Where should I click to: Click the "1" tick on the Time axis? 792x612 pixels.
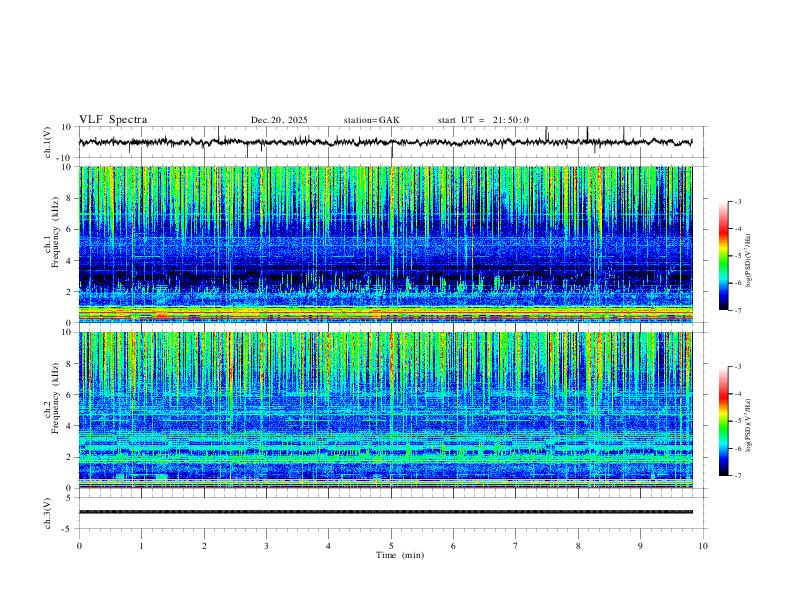coord(141,546)
